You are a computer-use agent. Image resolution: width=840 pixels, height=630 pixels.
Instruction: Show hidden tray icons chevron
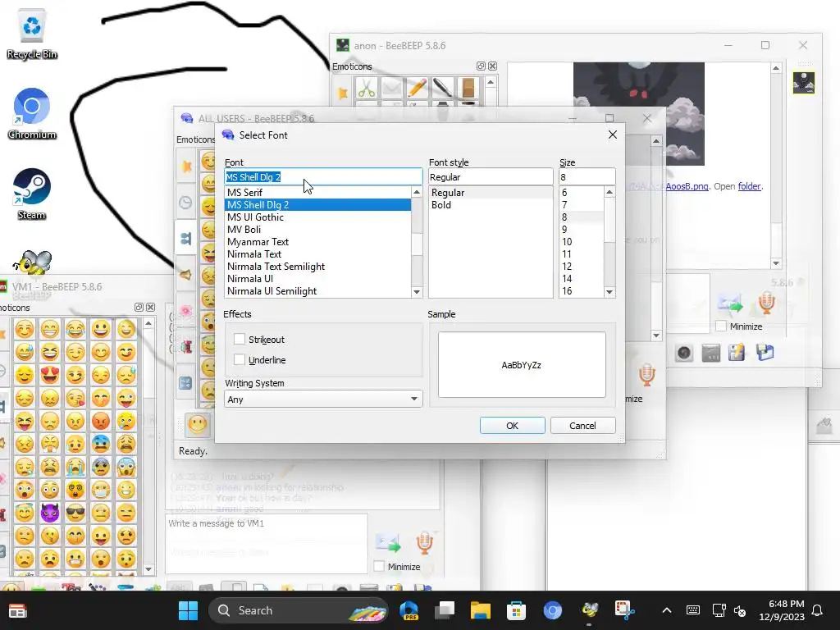[x=666, y=610]
